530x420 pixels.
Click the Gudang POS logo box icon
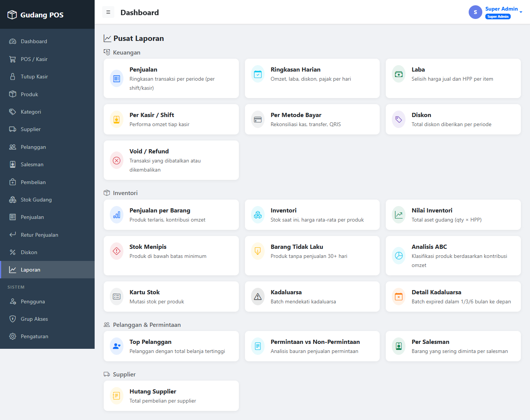click(x=12, y=15)
